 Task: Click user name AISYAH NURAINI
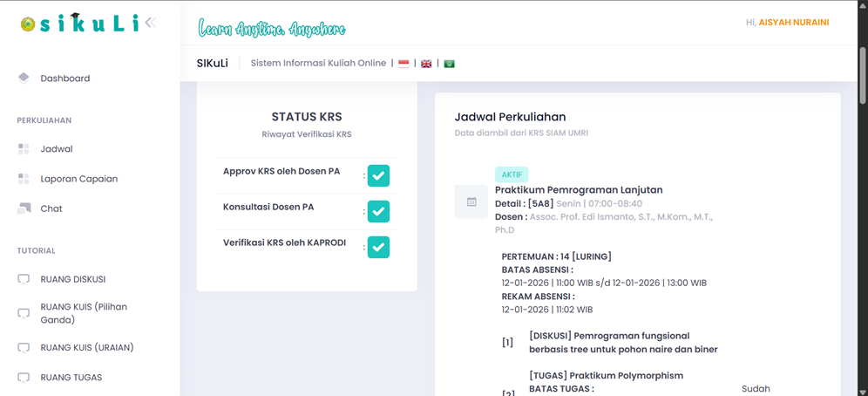pyautogui.click(x=794, y=23)
